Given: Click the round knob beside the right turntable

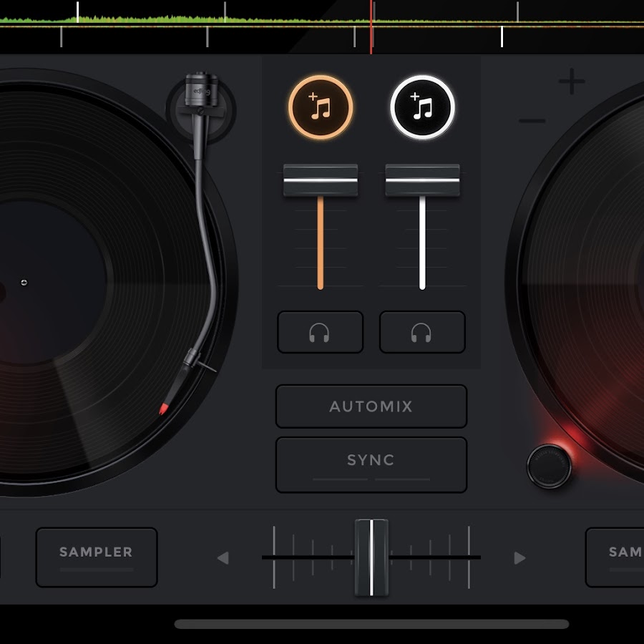Looking at the screenshot, I should 549,466.
